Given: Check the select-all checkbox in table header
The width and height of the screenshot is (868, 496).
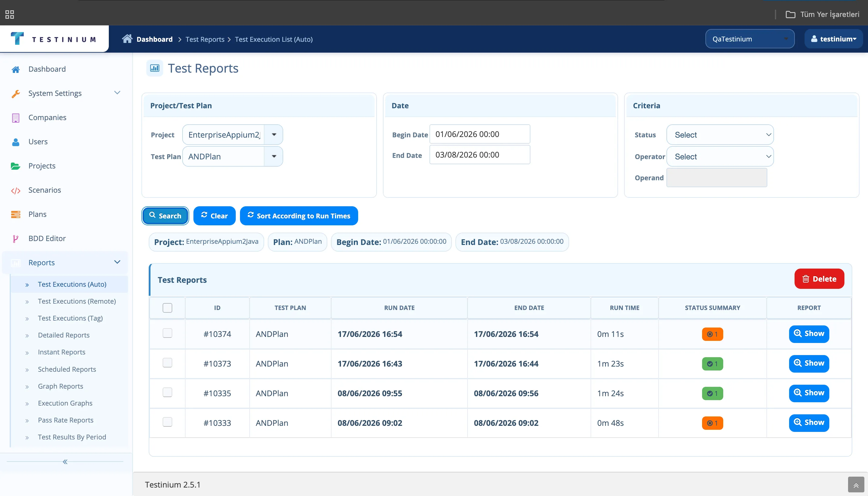Looking at the screenshot, I should click(x=167, y=308).
